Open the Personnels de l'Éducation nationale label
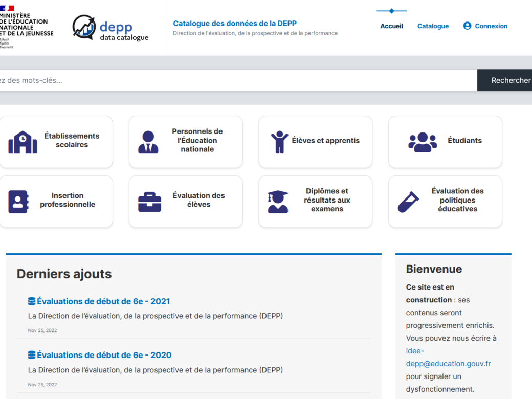This screenshot has width=532, height=399. pyautogui.click(x=197, y=140)
